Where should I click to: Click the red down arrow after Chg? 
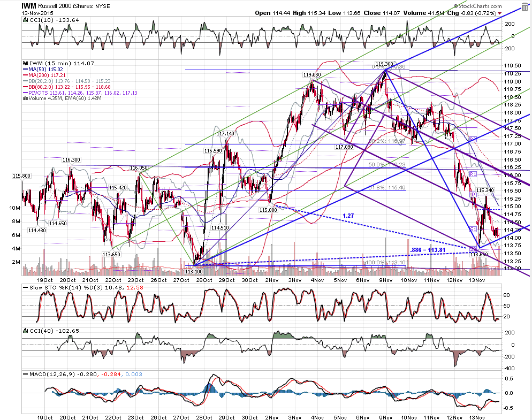coord(499,13)
